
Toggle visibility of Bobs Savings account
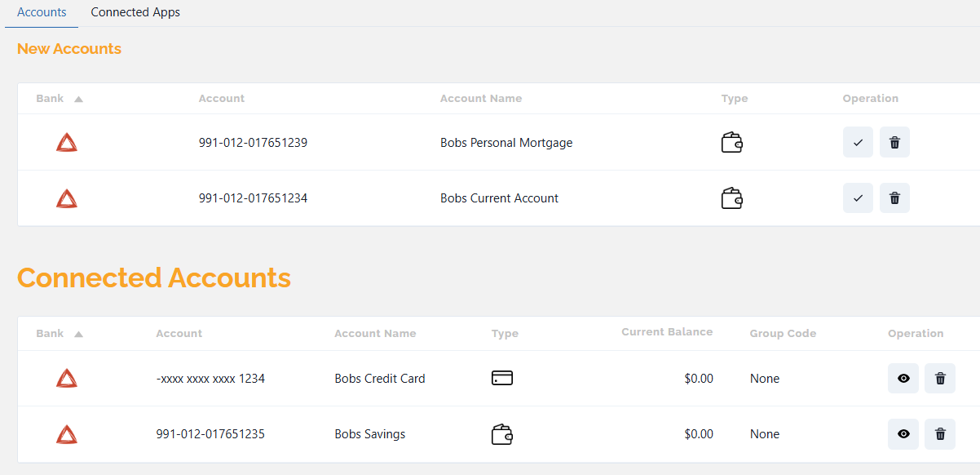point(903,434)
